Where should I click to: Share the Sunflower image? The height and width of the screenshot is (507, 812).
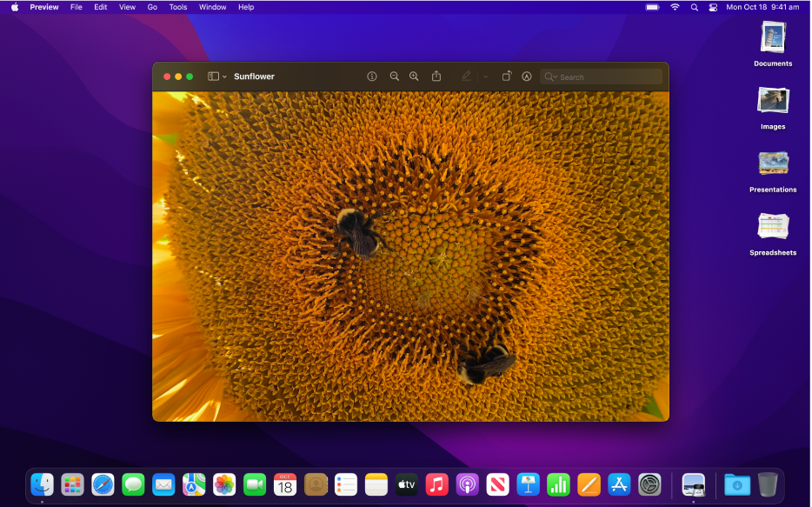click(436, 76)
